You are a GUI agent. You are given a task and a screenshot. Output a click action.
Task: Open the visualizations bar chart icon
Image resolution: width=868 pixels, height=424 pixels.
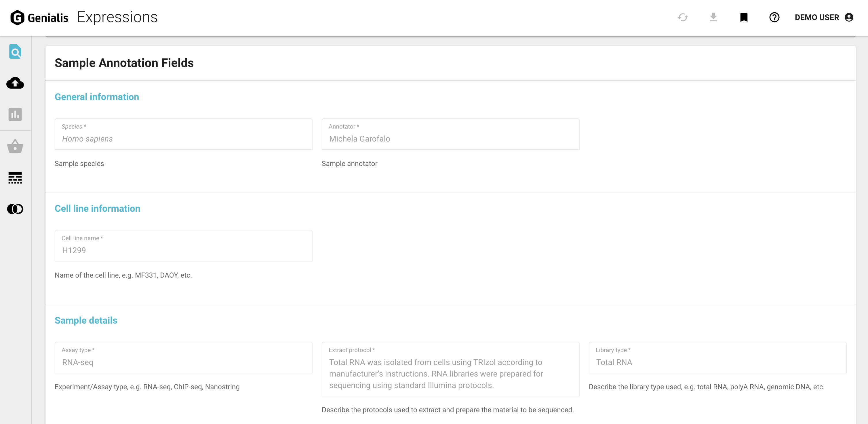[15, 114]
